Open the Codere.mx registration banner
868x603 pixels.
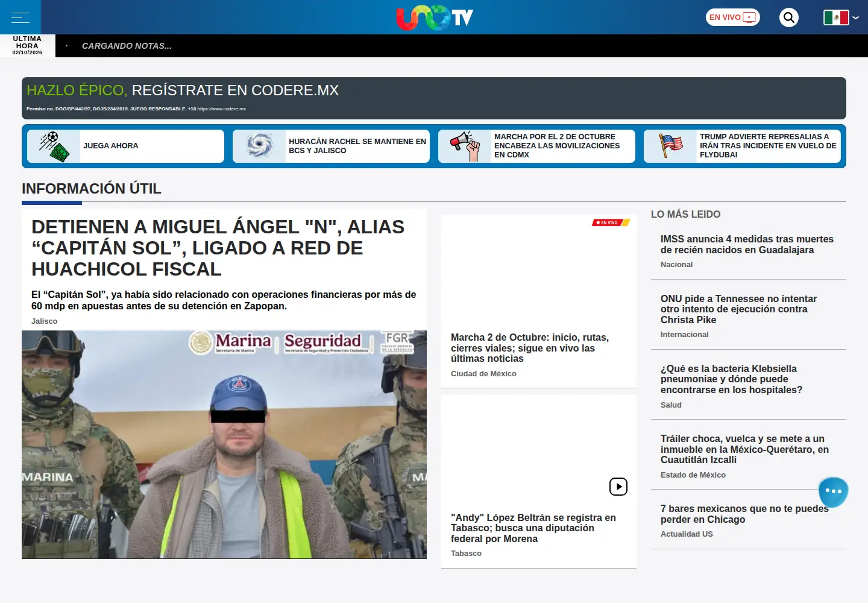(x=434, y=98)
